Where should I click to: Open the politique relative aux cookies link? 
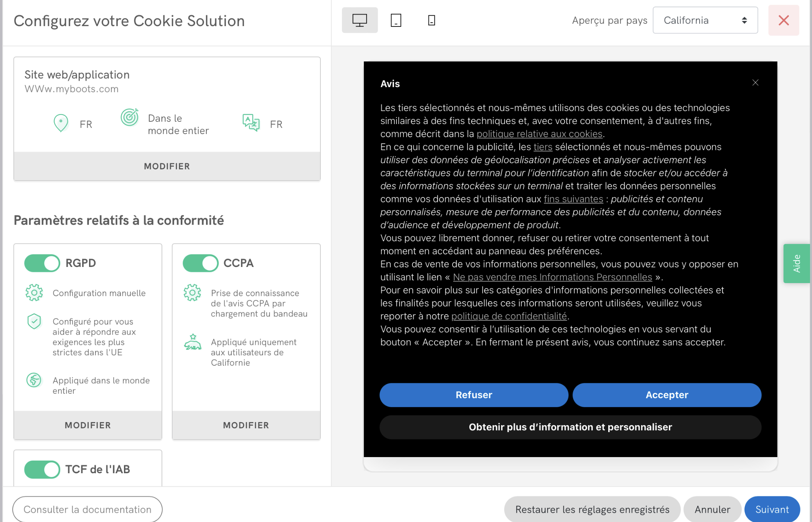pyautogui.click(x=539, y=134)
